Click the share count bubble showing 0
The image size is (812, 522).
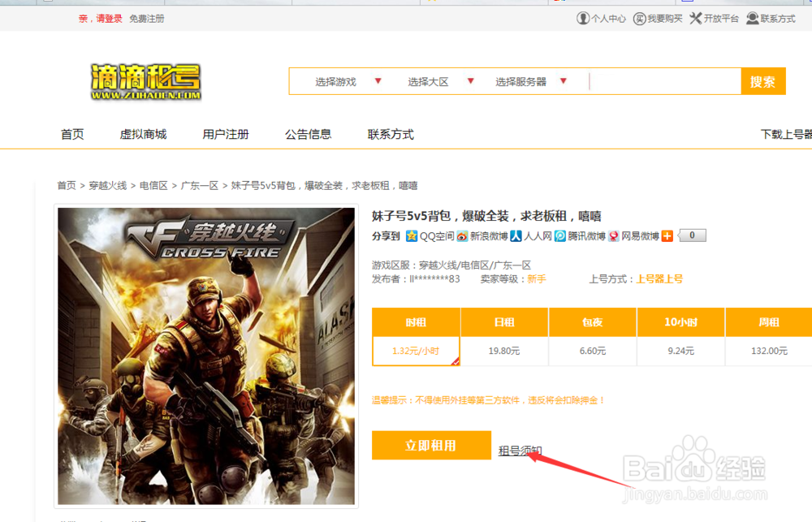[x=692, y=235]
